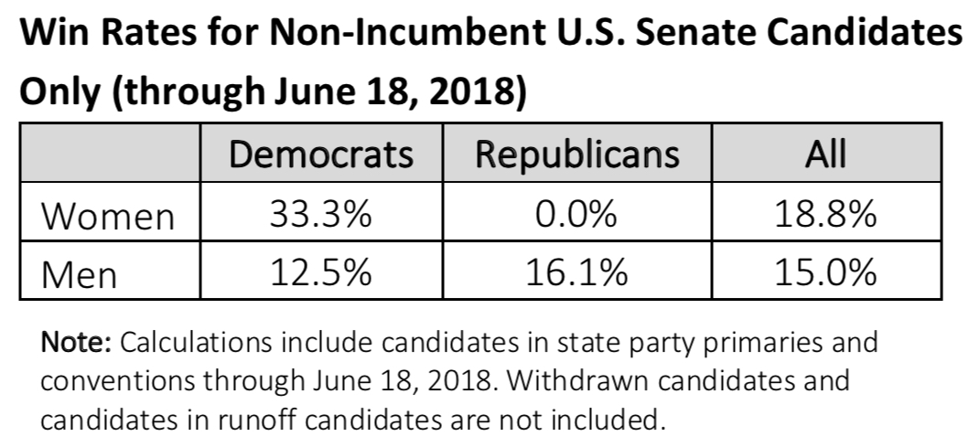
Task: Select the 16.1% Men Republicans cell
Action: coord(577,272)
